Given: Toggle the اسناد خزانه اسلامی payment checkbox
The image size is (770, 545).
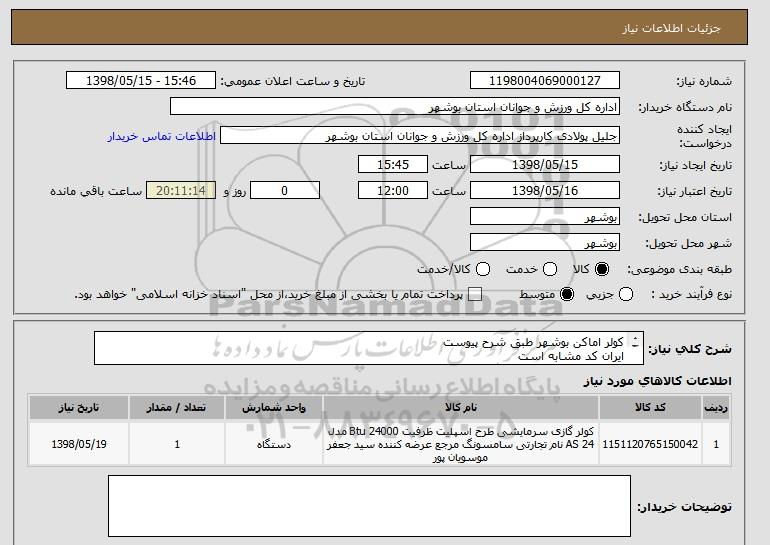Looking at the screenshot, I should (x=475, y=295).
